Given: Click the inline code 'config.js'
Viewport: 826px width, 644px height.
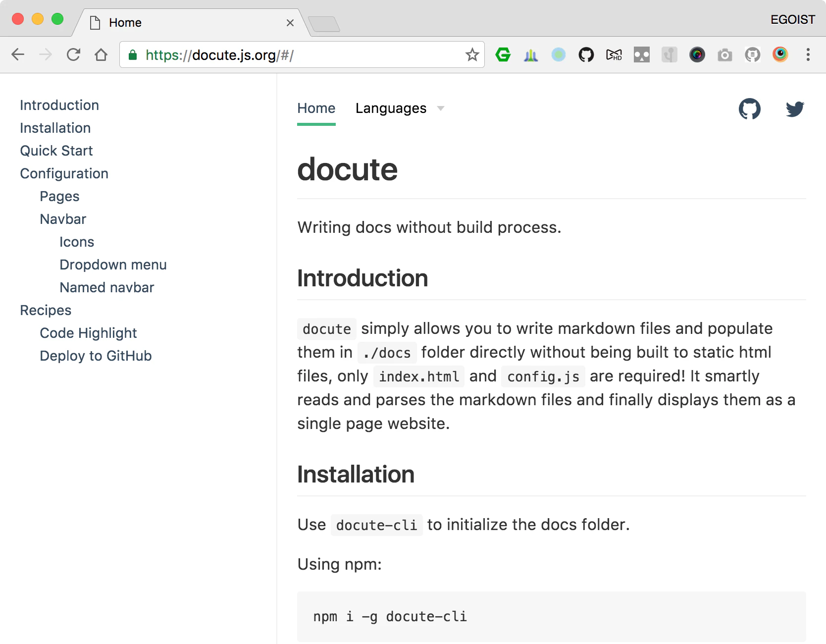Looking at the screenshot, I should coord(543,376).
